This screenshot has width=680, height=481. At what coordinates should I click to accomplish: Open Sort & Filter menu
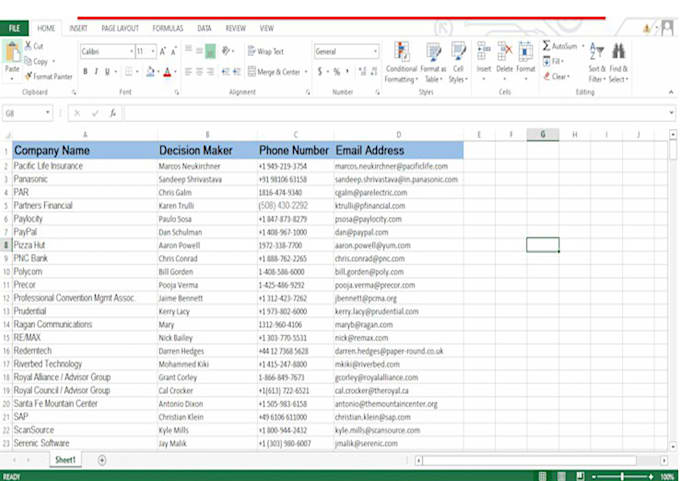click(597, 62)
